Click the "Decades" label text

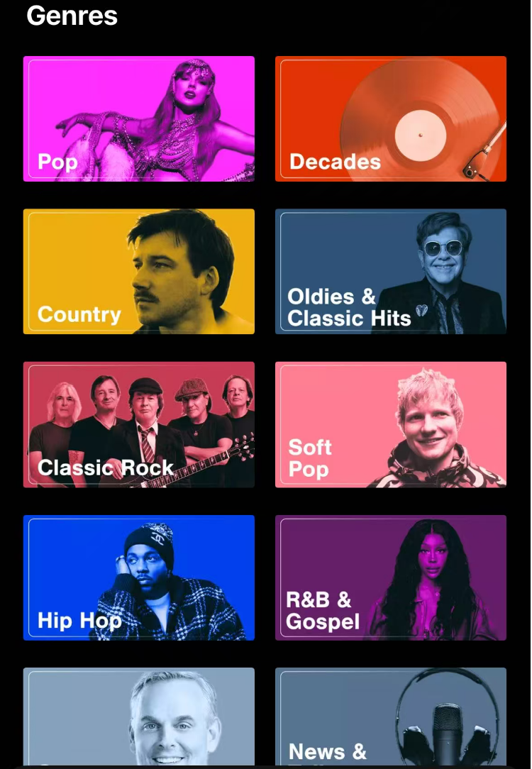coord(335,162)
